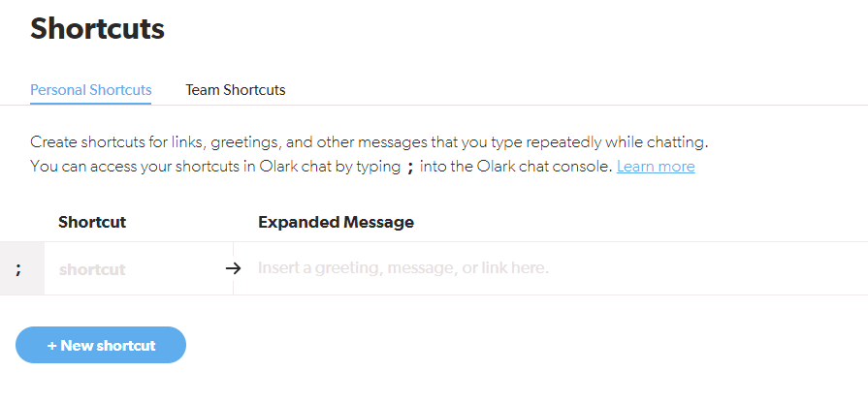Click the 'Create shortcuts for links' description line

point(369,142)
